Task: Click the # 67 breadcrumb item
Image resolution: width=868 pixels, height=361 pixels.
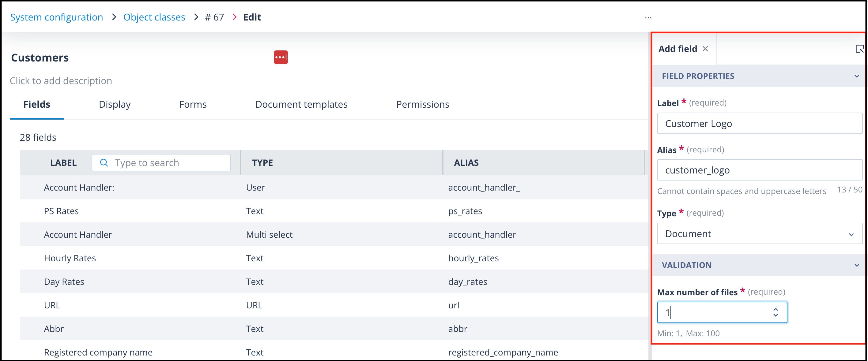Action: [x=214, y=17]
